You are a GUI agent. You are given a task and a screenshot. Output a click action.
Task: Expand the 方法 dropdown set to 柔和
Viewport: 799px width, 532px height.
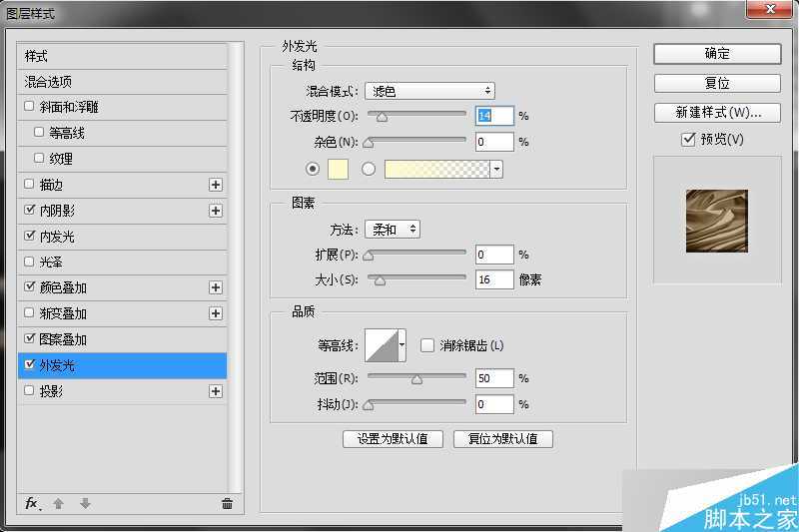tap(392, 230)
